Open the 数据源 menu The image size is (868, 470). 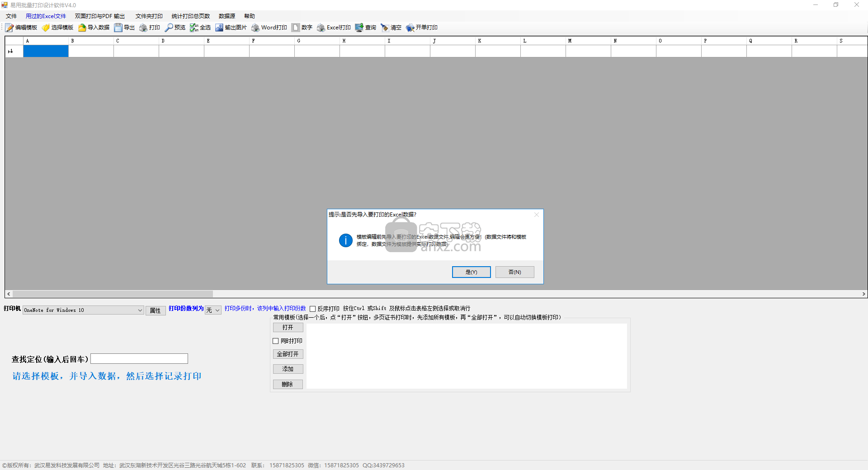pyautogui.click(x=227, y=16)
